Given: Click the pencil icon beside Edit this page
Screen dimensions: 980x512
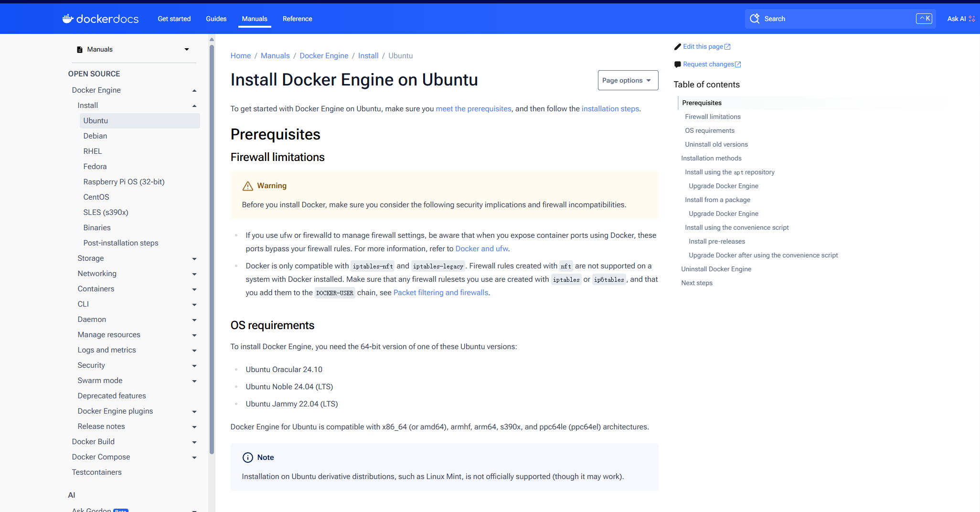Looking at the screenshot, I should (677, 46).
